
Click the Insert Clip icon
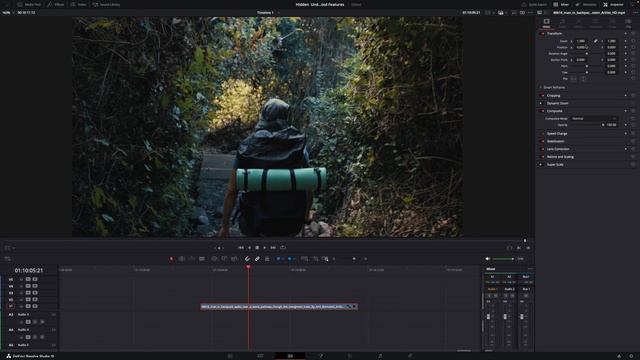coord(214,259)
